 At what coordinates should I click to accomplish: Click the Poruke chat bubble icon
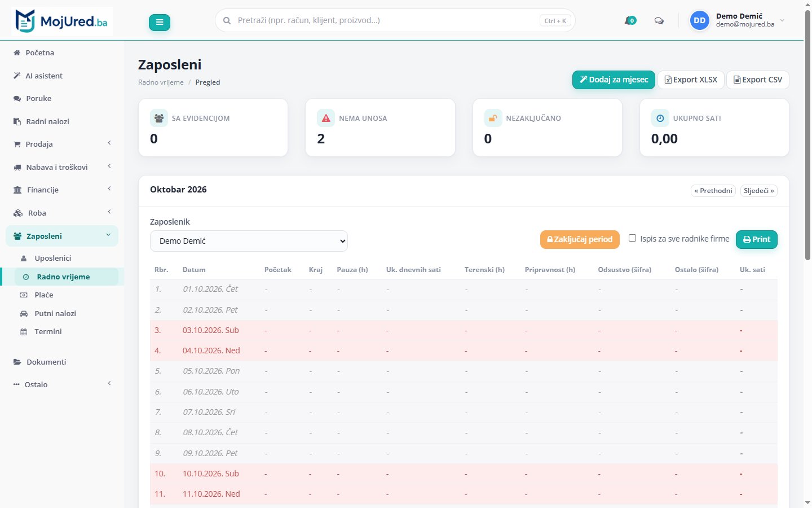(17, 98)
